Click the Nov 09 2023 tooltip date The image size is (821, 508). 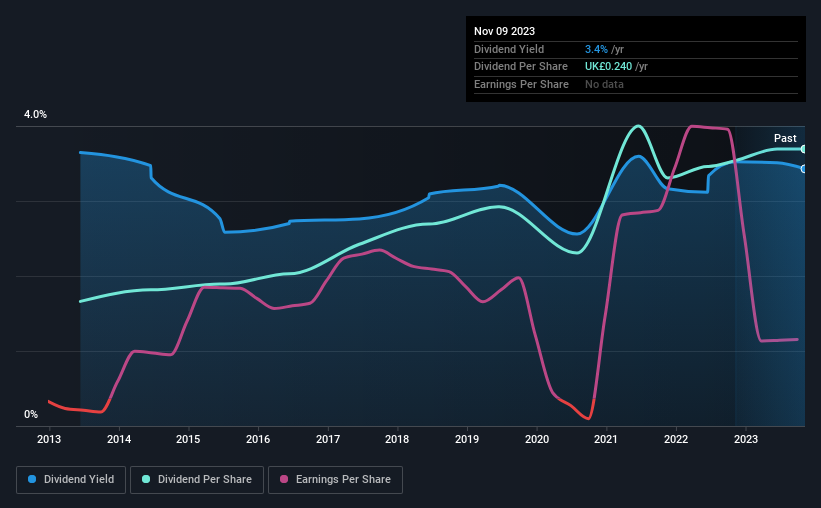click(x=504, y=31)
